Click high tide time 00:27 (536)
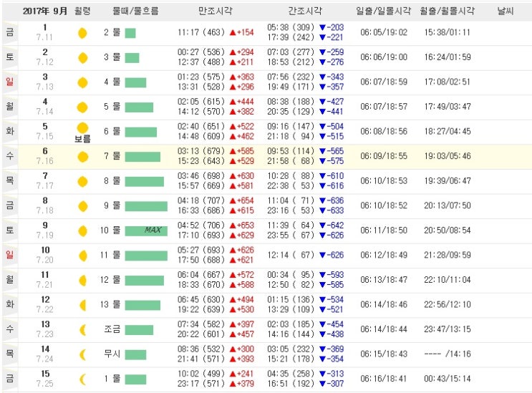The height and width of the screenshot is (393, 532). [x=201, y=52]
